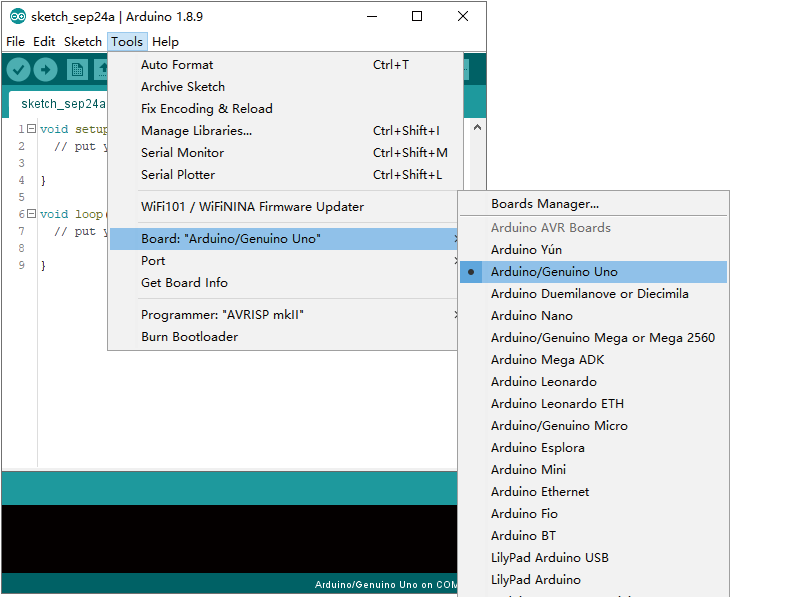Click the status bar board text
The height and width of the screenshot is (597, 793).
(385, 585)
